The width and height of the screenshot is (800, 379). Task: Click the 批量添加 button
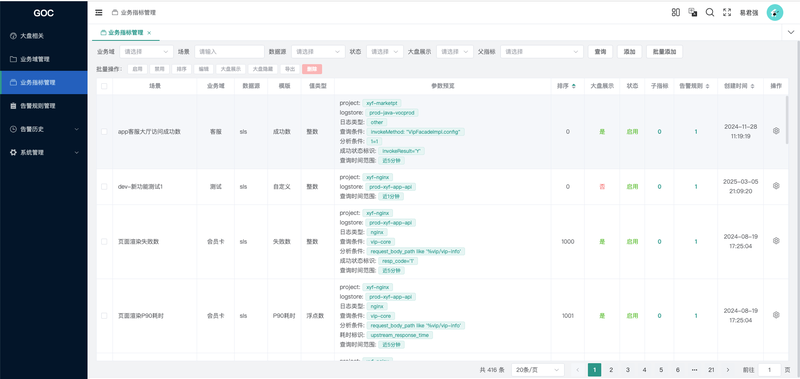tap(664, 52)
